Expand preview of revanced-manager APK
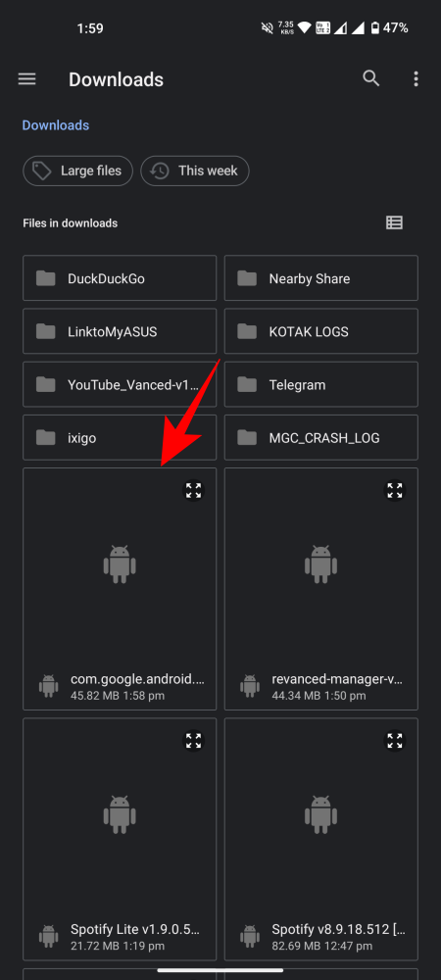Screen dimensions: 441x980 (x=395, y=490)
